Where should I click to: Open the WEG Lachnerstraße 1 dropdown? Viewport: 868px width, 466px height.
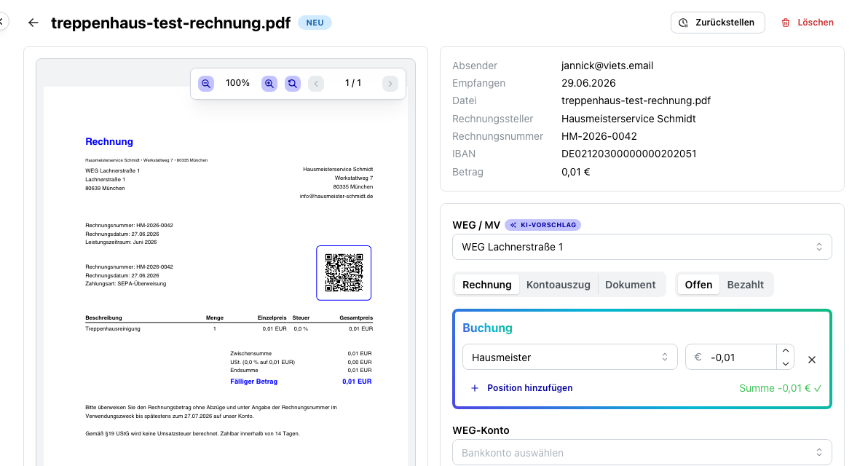pos(642,247)
